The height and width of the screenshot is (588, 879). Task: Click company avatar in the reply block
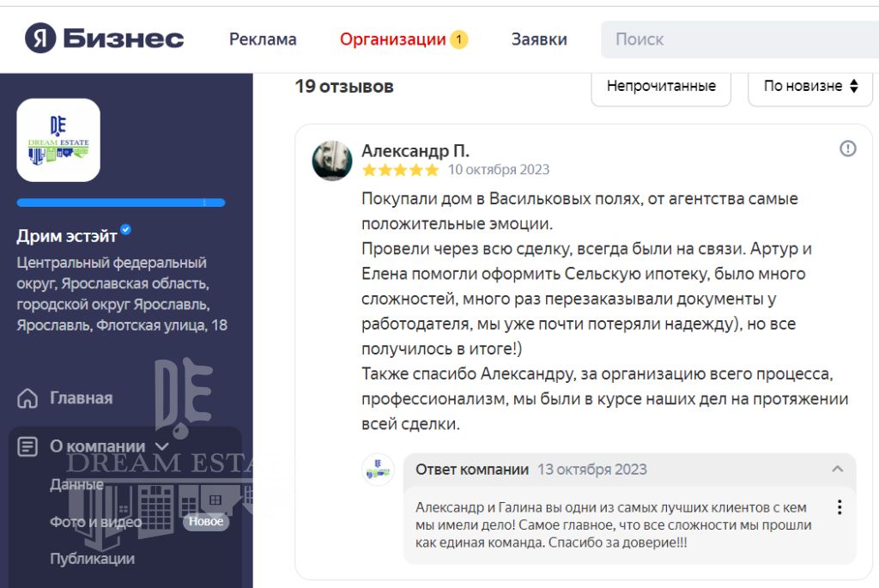[378, 470]
